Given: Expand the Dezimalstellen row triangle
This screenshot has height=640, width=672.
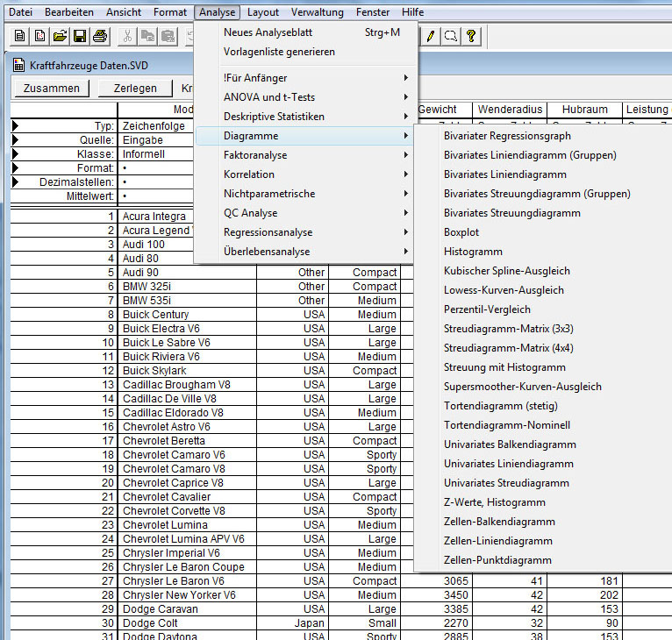Looking at the screenshot, I should (16, 182).
